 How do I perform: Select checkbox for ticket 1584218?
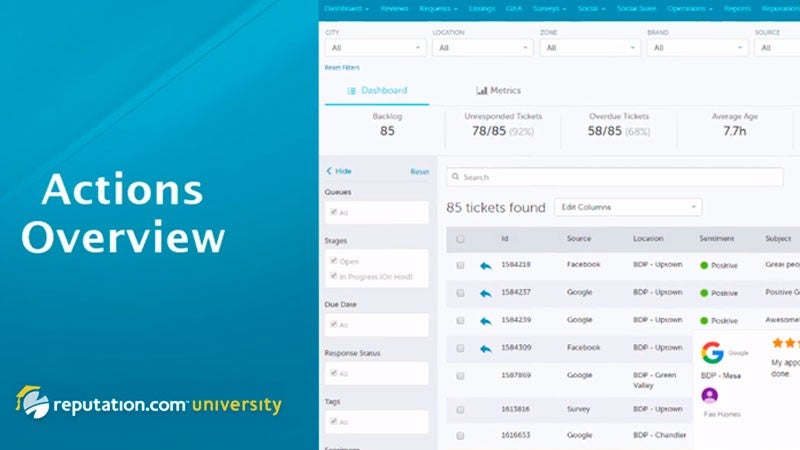[460, 265]
